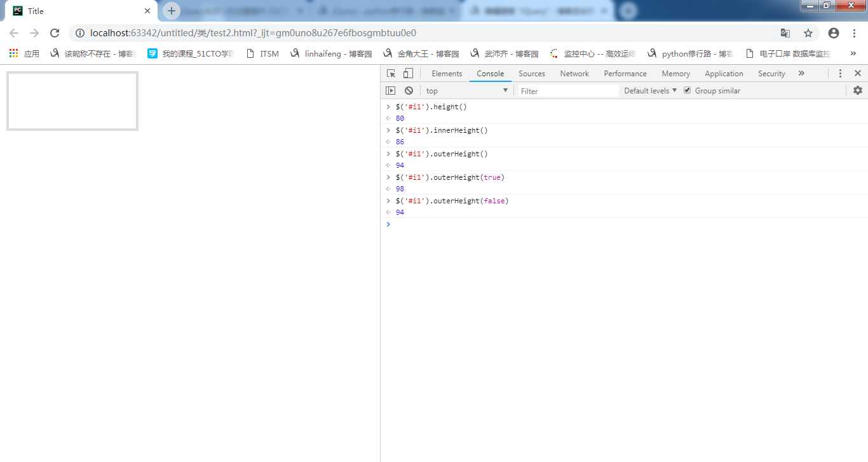Open the python修行路 bookmark
Screen dimensions: 868x462
tap(689, 53)
